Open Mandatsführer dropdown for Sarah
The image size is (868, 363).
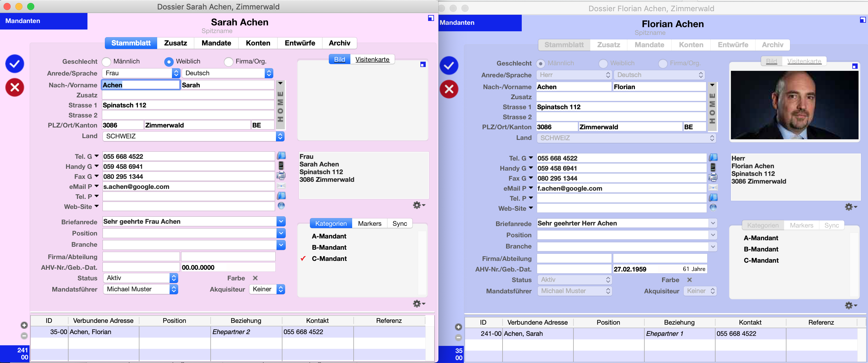[140, 289]
